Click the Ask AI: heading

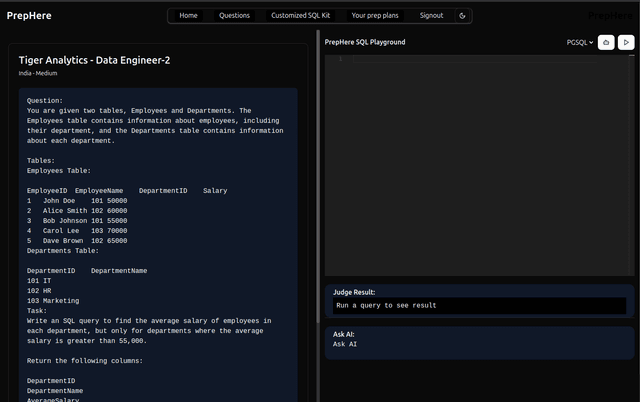coord(344,334)
